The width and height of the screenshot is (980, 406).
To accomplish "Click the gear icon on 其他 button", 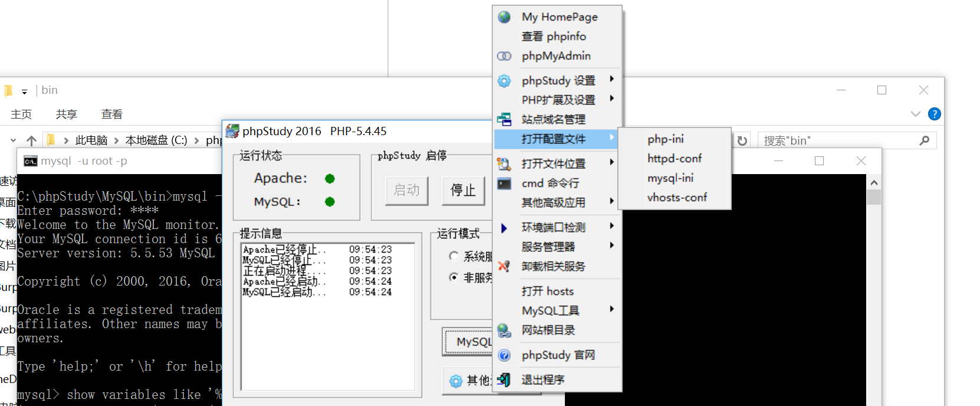I will point(456,381).
